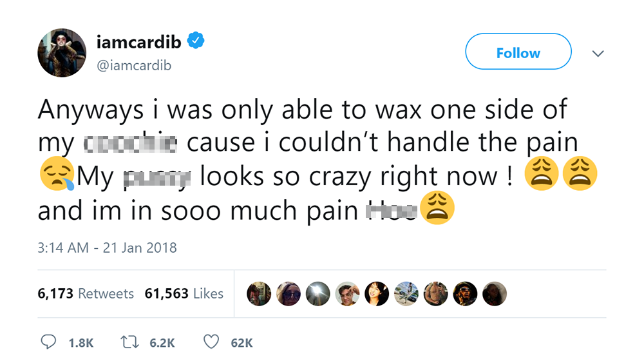Image resolution: width=644 pixels, height=361 pixels.
Task: Open the 3:14 AM - 21 Jan 2018 timestamp
Action: coord(107,248)
